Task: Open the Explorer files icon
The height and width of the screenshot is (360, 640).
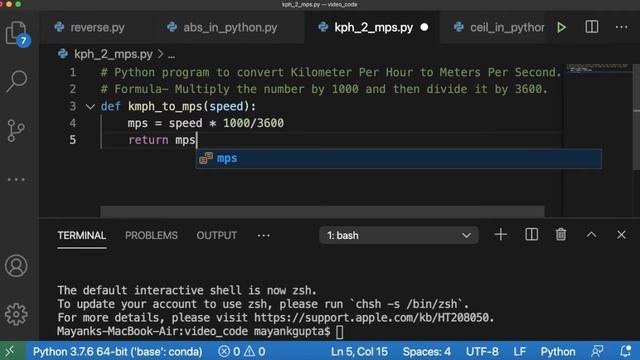Action: click(x=17, y=33)
